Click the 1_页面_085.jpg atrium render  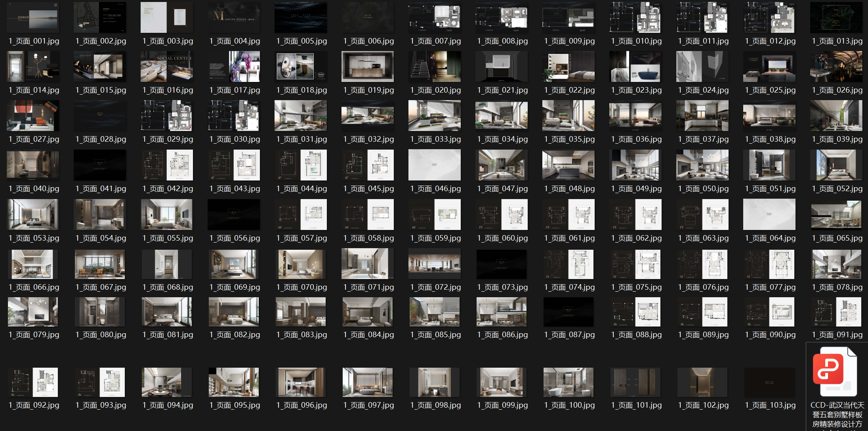coord(435,312)
